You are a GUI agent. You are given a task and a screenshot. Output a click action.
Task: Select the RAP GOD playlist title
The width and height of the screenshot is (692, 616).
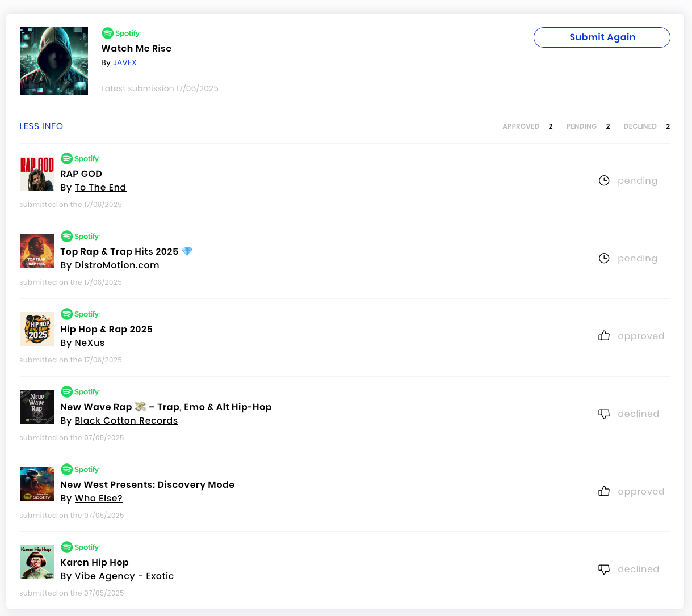pyautogui.click(x=81, y=174)
